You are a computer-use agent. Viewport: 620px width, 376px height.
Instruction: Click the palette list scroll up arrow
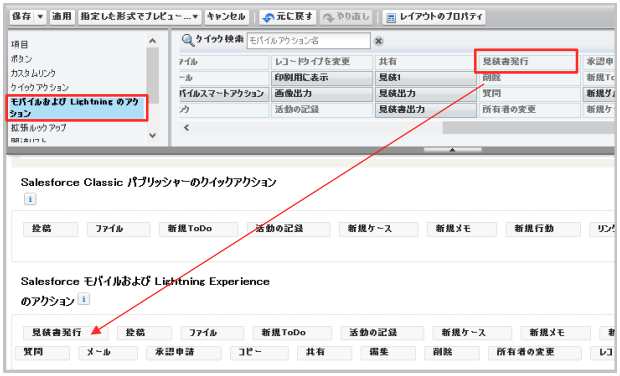click(x=153, y=41)
